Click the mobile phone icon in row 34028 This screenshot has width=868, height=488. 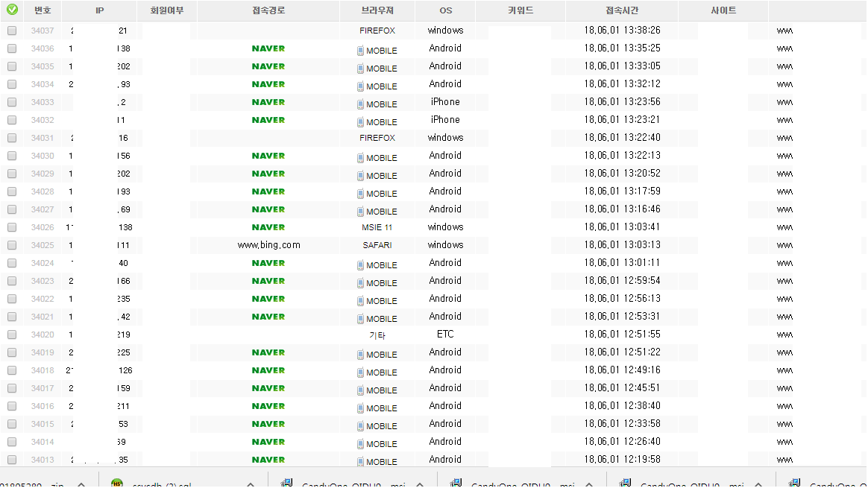[360, 194]
